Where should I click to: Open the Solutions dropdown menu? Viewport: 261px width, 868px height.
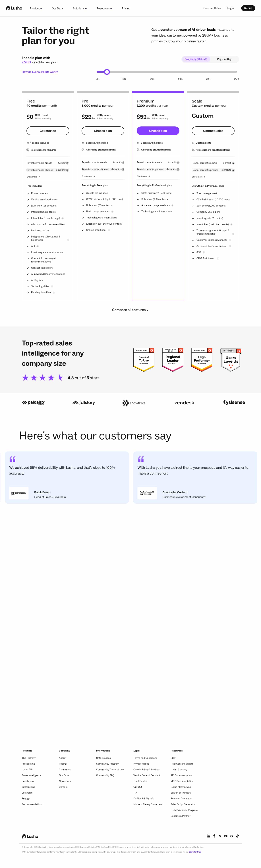pyautogui.click(x=80, y=9)
